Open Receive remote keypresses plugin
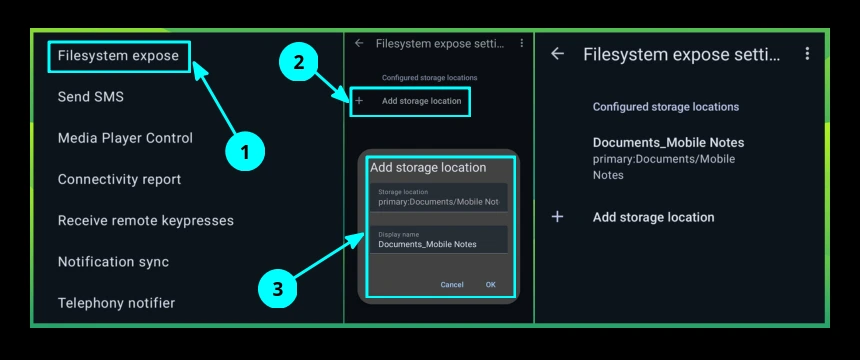Screen dimensions: 860x360 click(146, 221)
